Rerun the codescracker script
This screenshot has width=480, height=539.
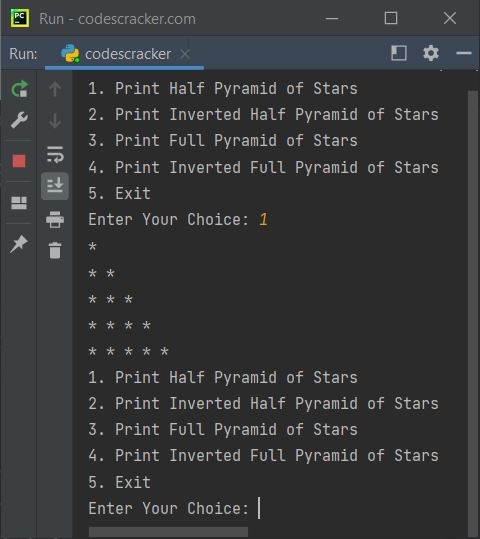(x=19, y=89)
